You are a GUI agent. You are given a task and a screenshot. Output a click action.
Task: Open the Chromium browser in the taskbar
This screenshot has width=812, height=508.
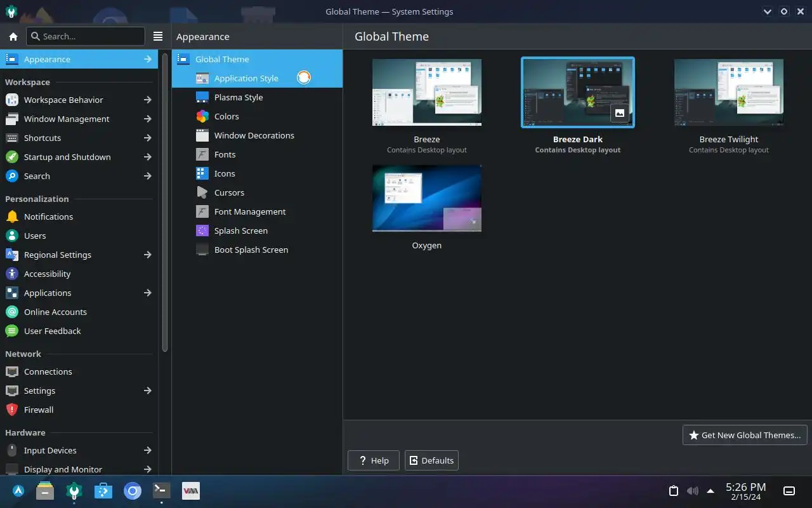point(133,490)
